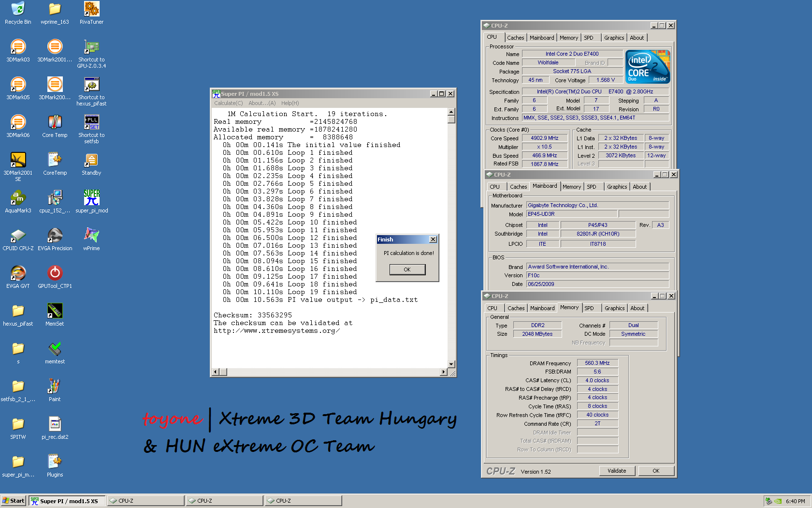
Task: Select SPD tab in Mainboard CPU-Z window
Action: point(592,187)
